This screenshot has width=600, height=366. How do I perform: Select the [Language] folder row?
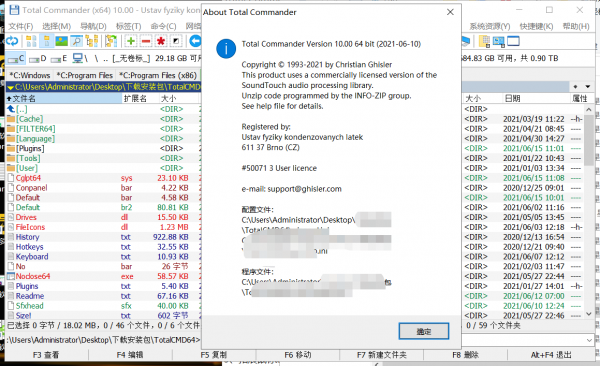pos(103,139)
